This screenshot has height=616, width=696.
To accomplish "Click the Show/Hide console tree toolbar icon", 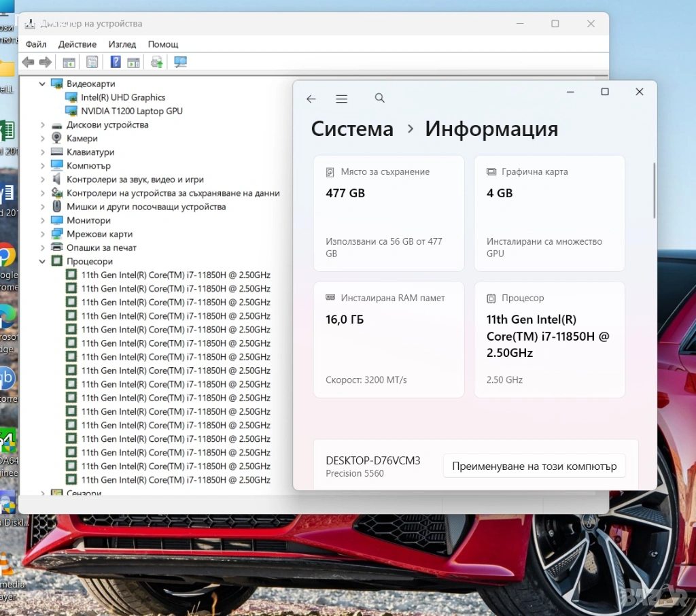I will 69,63.
